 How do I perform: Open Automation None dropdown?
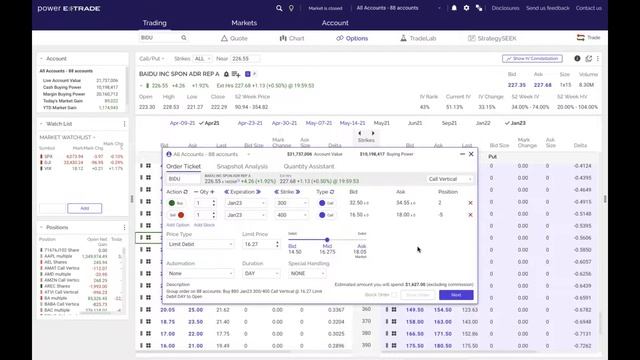(200, 273)
